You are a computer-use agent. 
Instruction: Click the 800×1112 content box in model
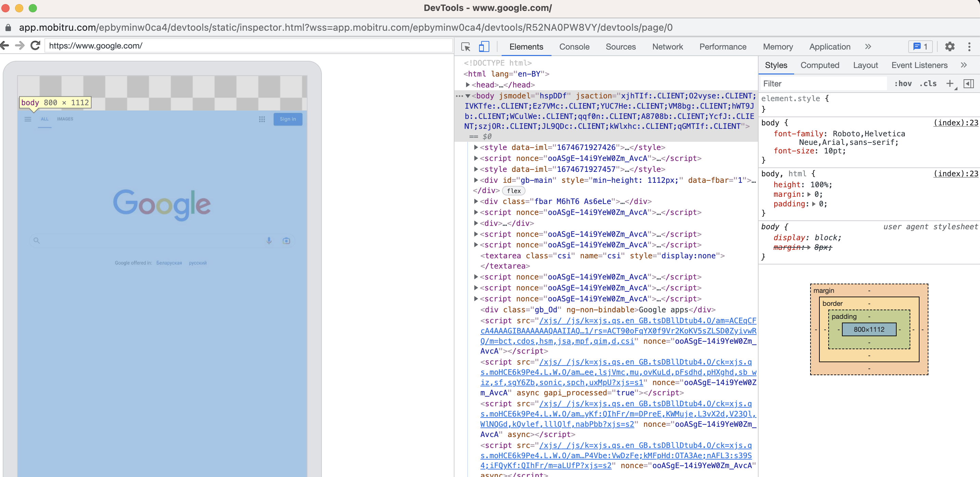[x=869, y=329]
